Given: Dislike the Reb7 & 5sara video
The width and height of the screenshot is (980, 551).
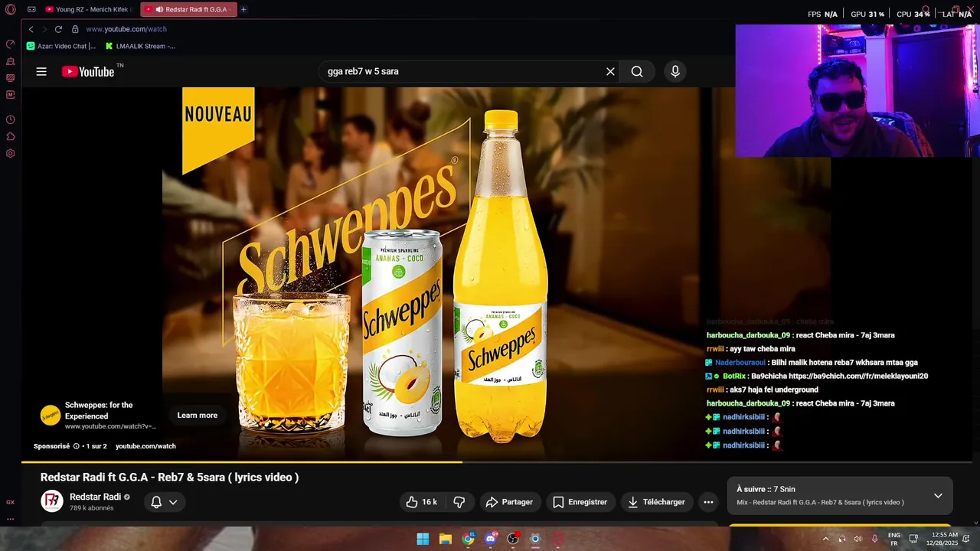Looking at the screenshot, I should tap(459, 502).
